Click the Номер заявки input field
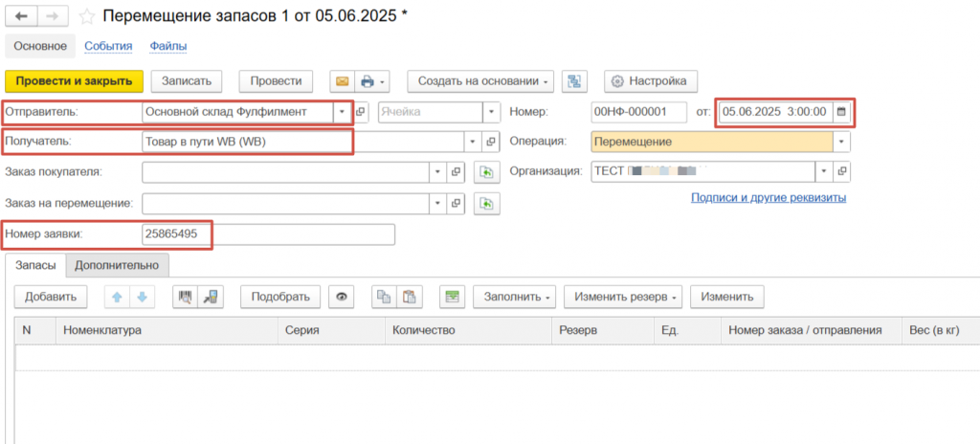This screenshot has width=980, height=444. pyautogui.click(x=267, y=234)
